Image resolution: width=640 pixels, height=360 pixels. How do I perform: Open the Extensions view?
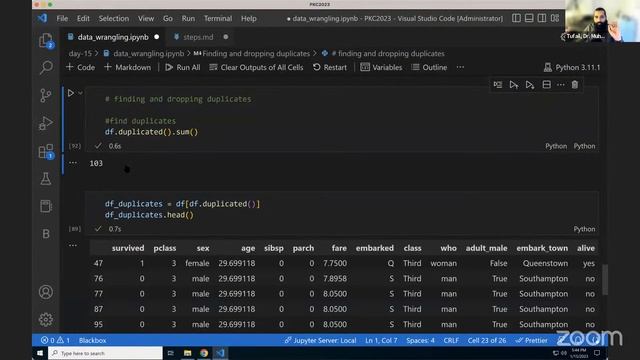click(46, 151)
